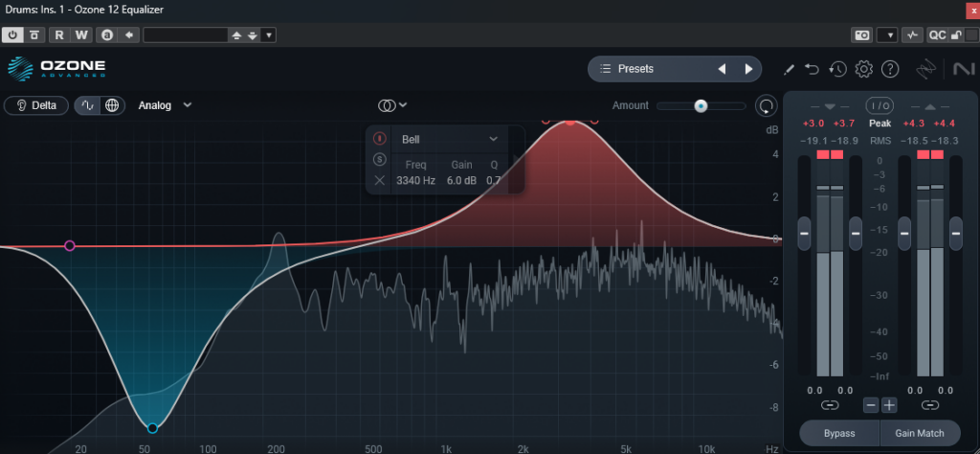Click the right Q handle of red band
The height and width of the screenshot is (454, 980).
coord(594,121)
